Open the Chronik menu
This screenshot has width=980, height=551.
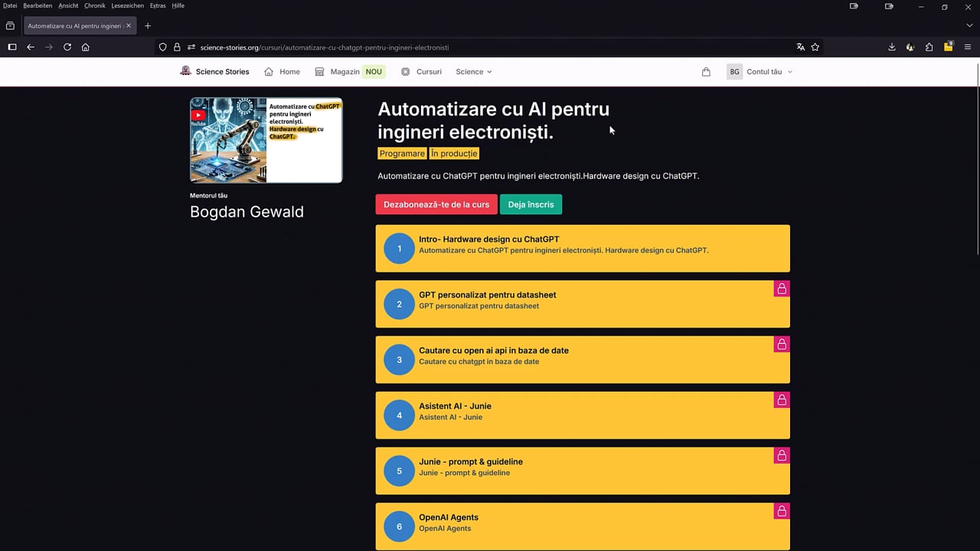(x=95, y=5)
